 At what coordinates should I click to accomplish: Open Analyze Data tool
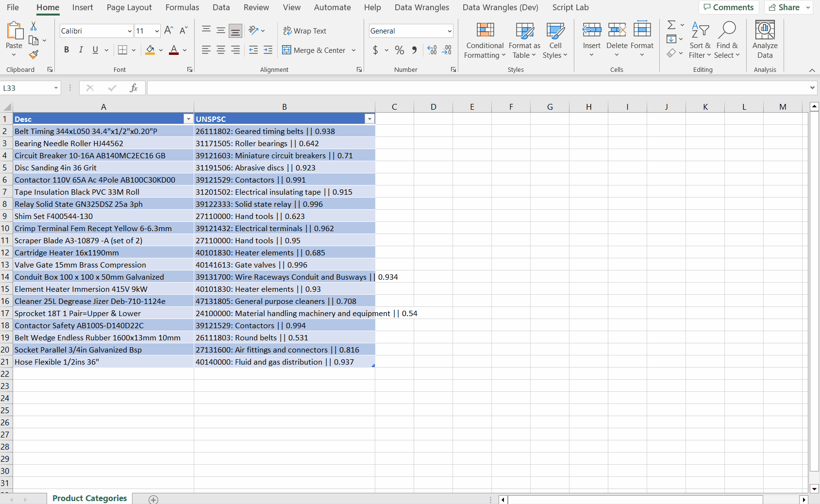765,40
